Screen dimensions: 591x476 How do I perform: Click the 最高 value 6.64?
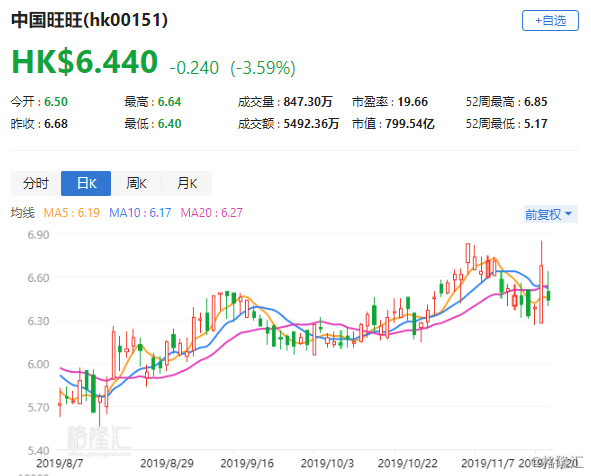click(169, 102)
